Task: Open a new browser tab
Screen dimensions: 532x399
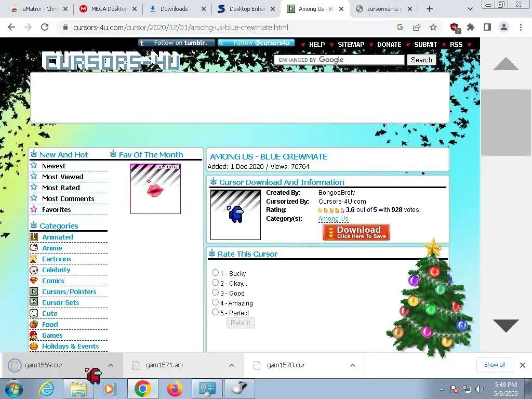Action: [x=430, y=9]
